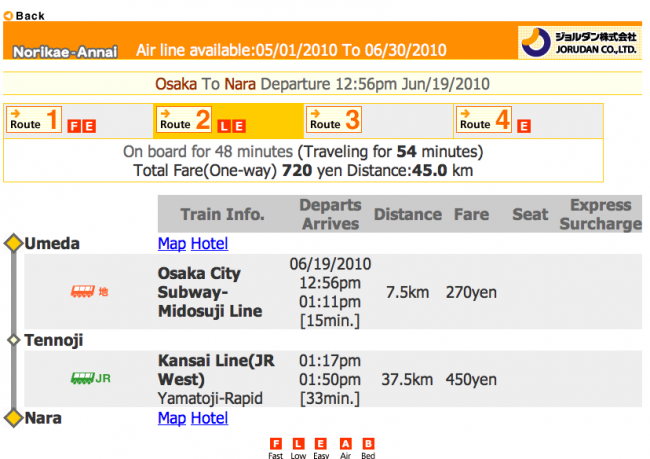The height and width of the screenshot is (459, 650).
Task: Click the Tennoji station diamond marker
Action: [13, 340]
